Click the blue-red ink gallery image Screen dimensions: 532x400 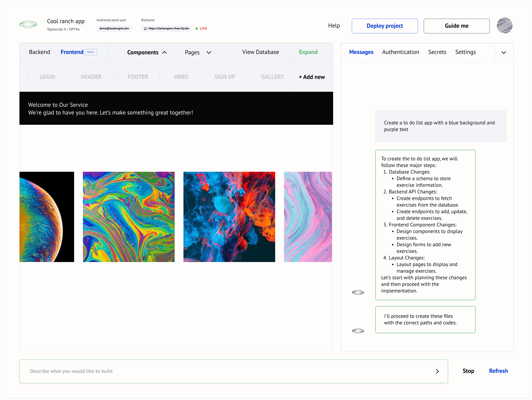point(229,217)
